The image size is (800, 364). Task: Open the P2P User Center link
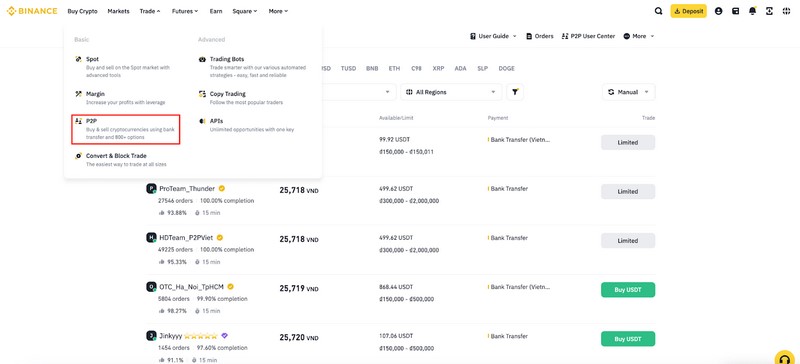pyautogui.click(x=588, y=36)
